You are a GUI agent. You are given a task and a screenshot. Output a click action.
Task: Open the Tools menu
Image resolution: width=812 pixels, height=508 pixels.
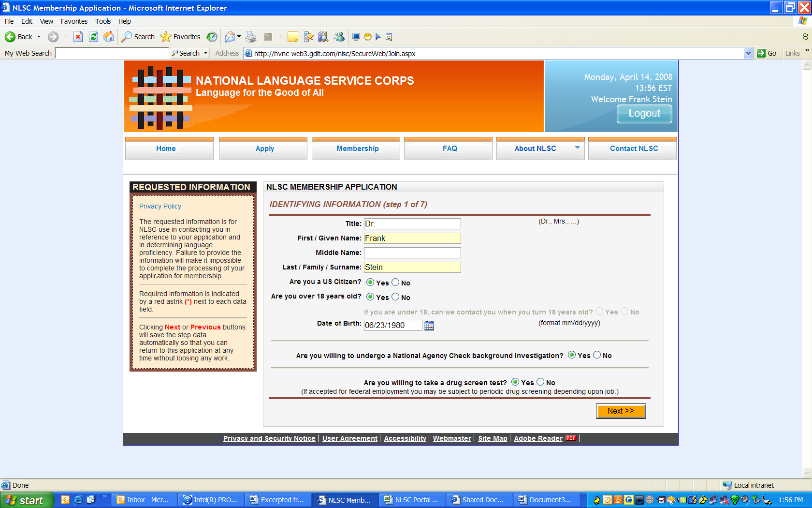click(103, 21)
